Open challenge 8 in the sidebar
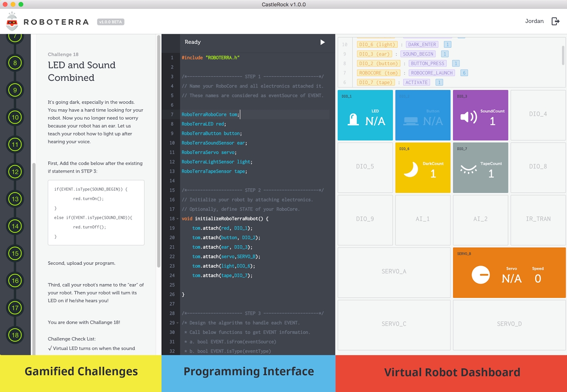 coord(15,63)
